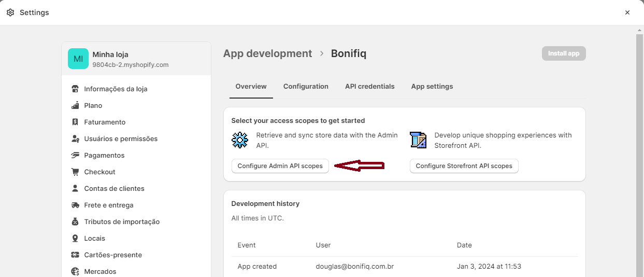The width and height of the screenshot is (644, 277).
Task: Click the vertical scrollbar on the right
Action: click(x=639, y=151)
